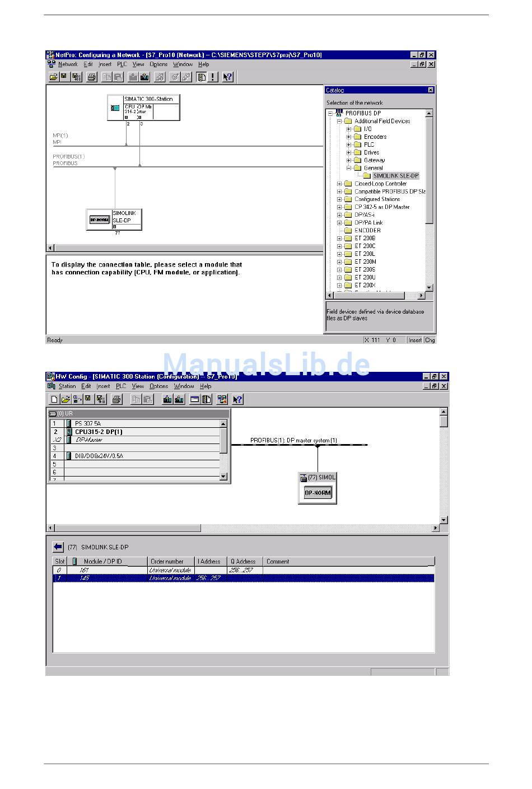Expand the Drives folder in catalog
Viewport: 532px width, 789px height.
tap(348, 152)
